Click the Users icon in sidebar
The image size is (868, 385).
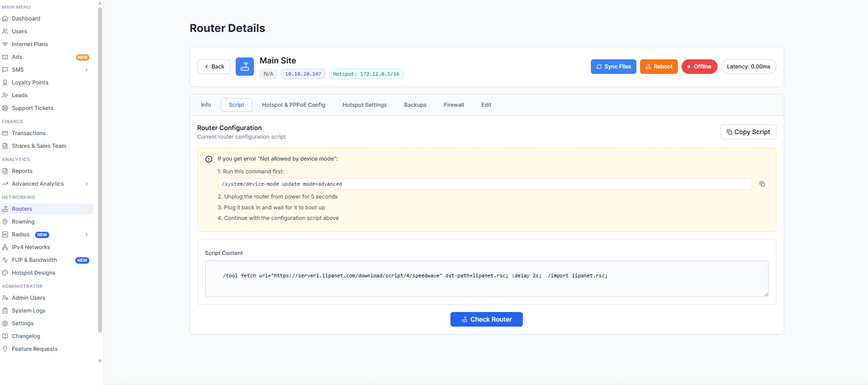pos(5,31)
